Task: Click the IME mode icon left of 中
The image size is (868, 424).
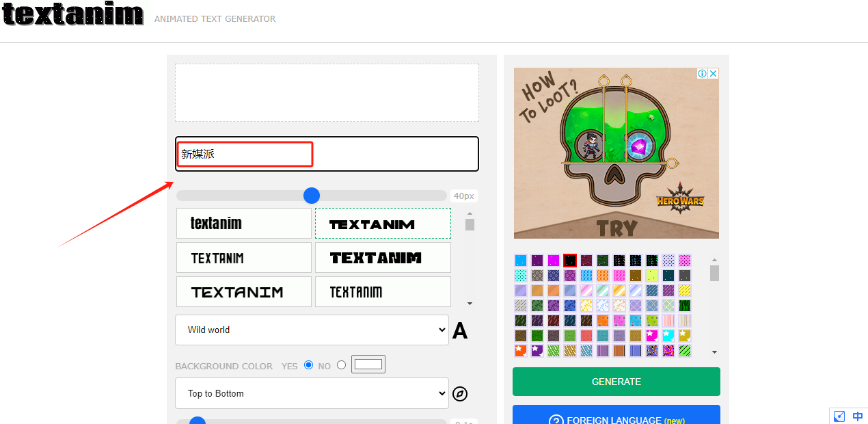Action: pos(839,416)
